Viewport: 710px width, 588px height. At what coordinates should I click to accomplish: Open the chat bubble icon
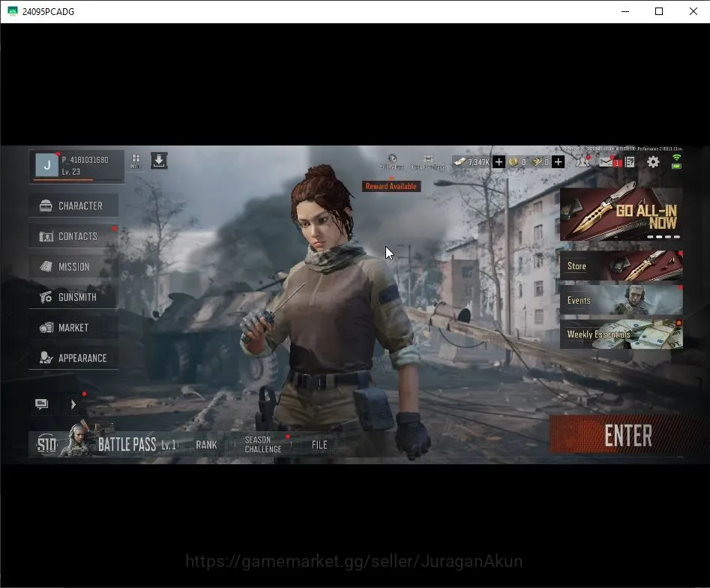(41, 404)
